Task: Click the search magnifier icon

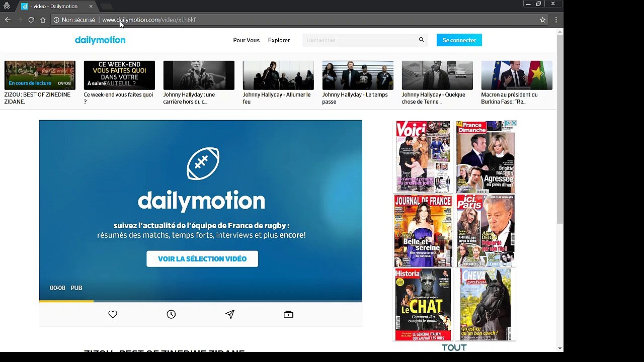Action: pyautogui.click(x=421, y=40)
